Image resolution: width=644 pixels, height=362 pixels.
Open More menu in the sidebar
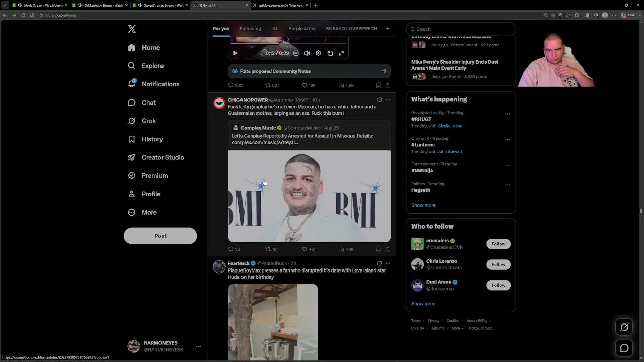coord(142,212)
